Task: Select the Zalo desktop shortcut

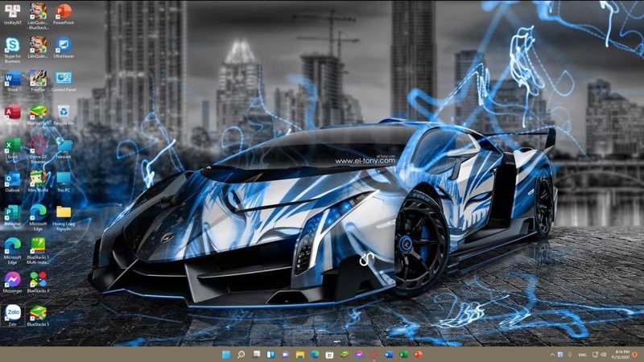Action: click(12, 315)
